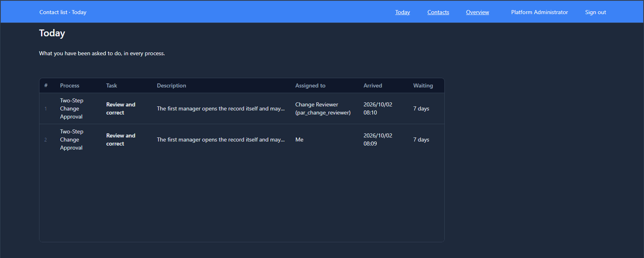Click the Sign out link
Viewport: 644px width, 258px height.
(595, 12)
